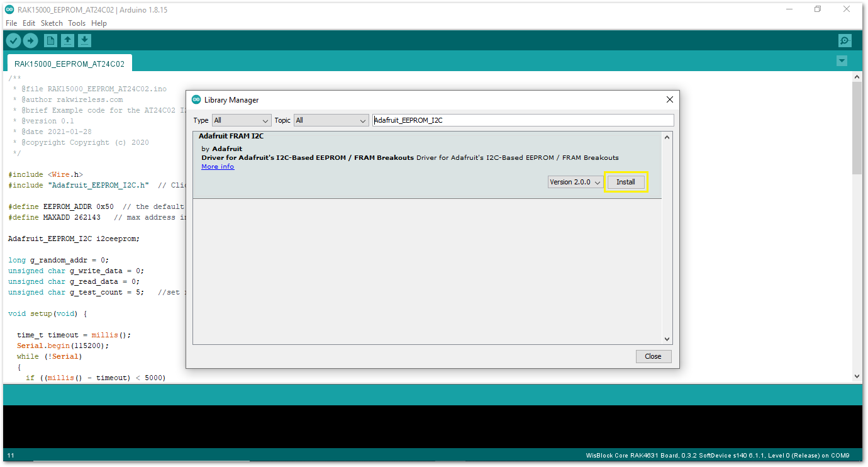This screenshot has width=868, height=467.
Task: Open the Help menu
Action: [99, 23]
